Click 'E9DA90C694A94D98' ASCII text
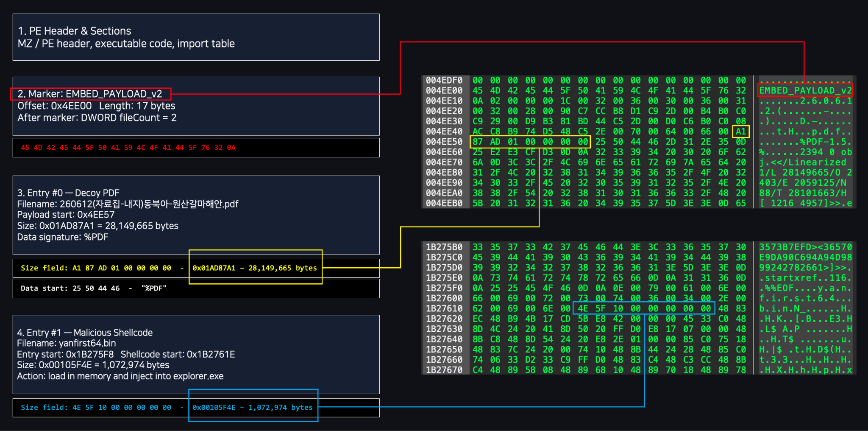This screenshot has width=868, height=431. point(805,257)
